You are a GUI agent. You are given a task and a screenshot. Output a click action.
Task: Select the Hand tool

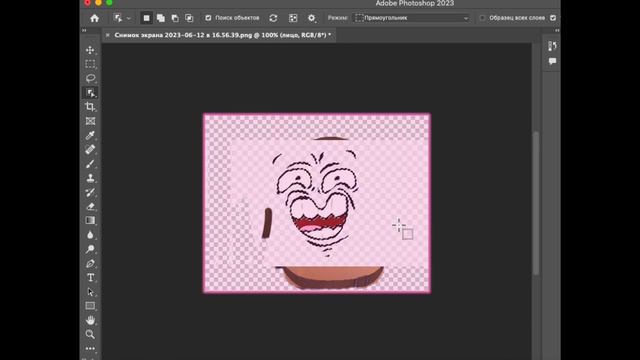pos(90,320)
